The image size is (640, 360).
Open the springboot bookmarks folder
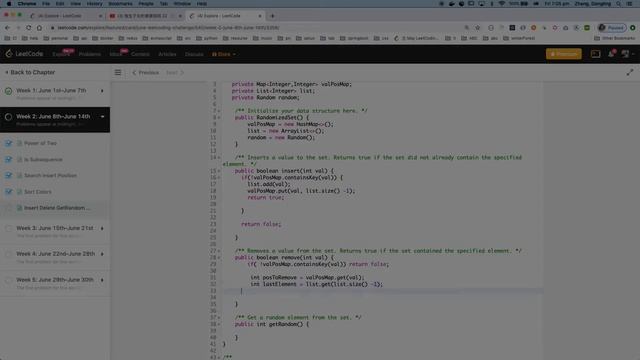pos(354,38)
